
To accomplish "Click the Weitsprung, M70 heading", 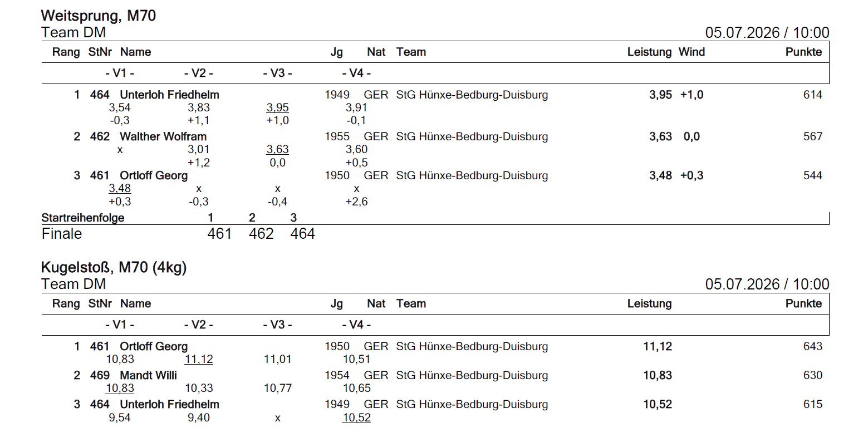I will tap(99, 16).
